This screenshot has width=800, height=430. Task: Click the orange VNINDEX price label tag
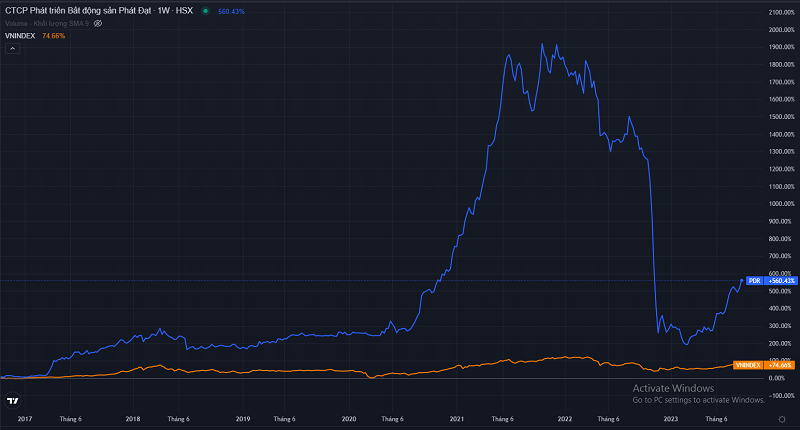click(x=747, y=365)
